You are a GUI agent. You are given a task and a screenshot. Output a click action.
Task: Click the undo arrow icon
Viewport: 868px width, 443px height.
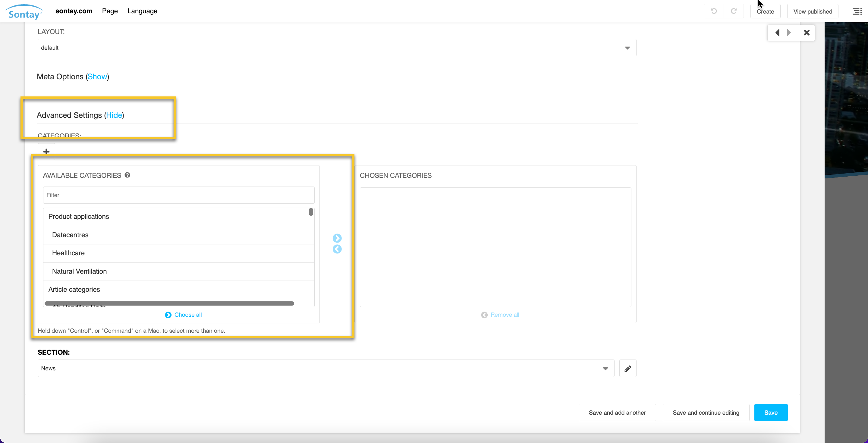pos(714,11)
